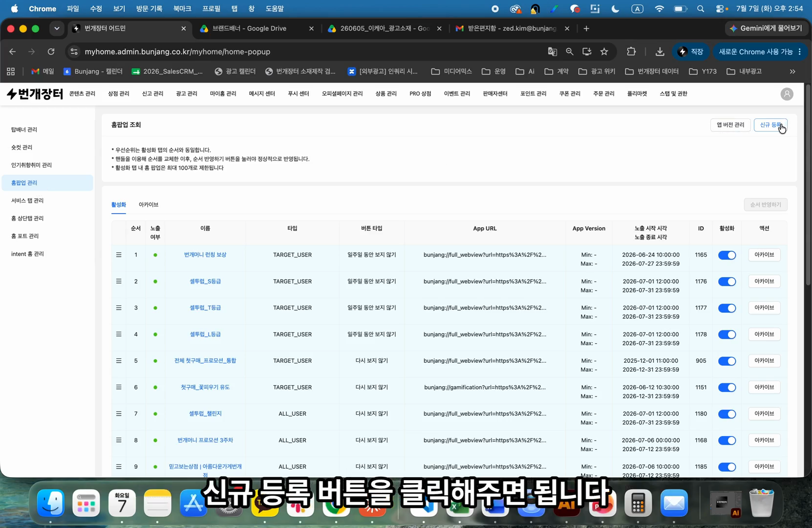Open Finder in the Dock
Viewport: 812px width, 528px height.
51,503
